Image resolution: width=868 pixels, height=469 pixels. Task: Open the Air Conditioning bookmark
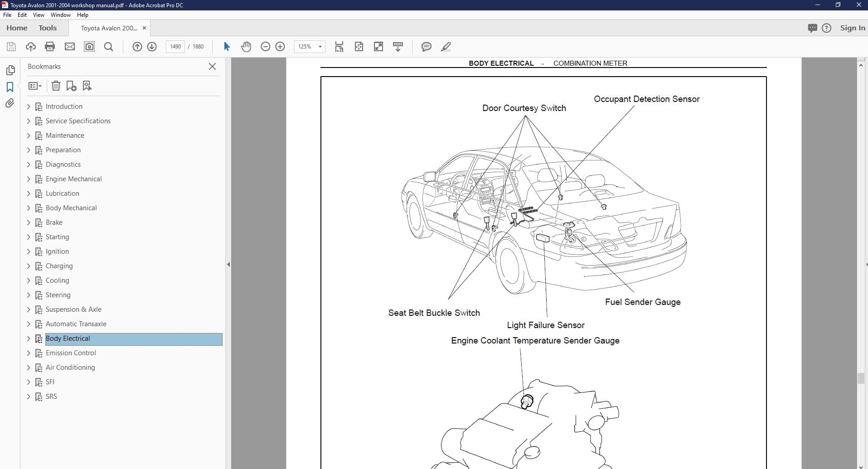(x=70, y=367)
